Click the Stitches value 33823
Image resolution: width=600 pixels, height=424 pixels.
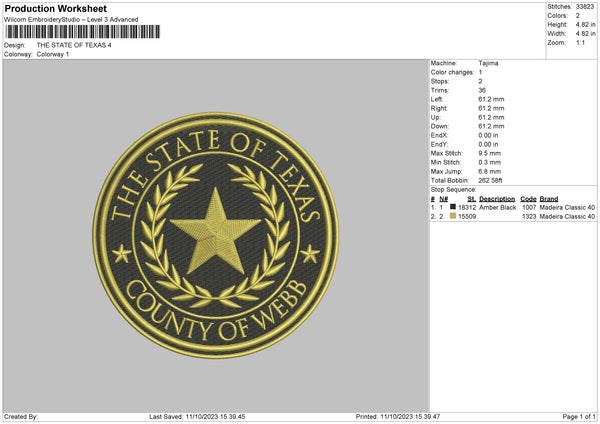coord(585,7)
